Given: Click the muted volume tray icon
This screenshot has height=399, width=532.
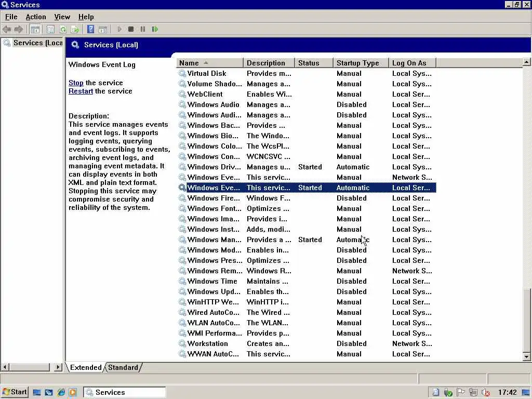Looking at the screenshot, I should click(486, 393).
